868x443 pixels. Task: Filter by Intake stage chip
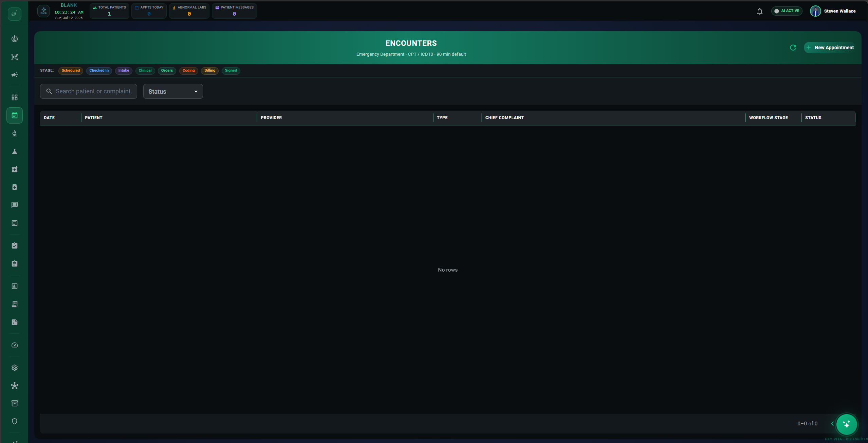click(x=124, y=71)
